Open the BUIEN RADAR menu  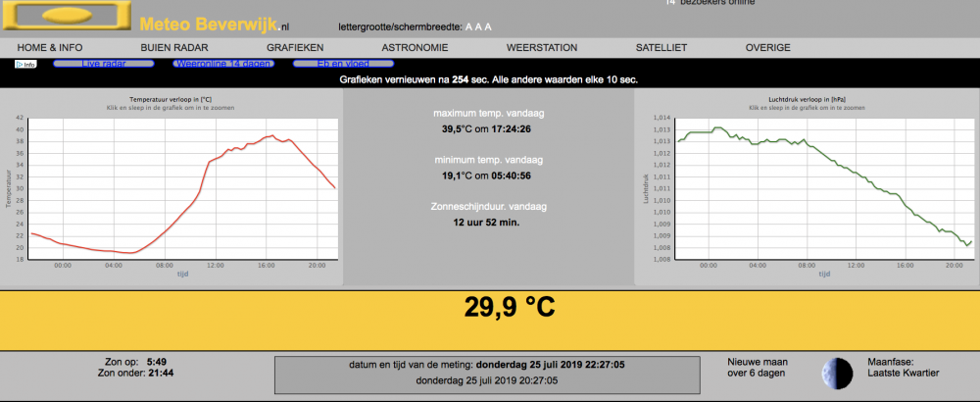point(174,47)
